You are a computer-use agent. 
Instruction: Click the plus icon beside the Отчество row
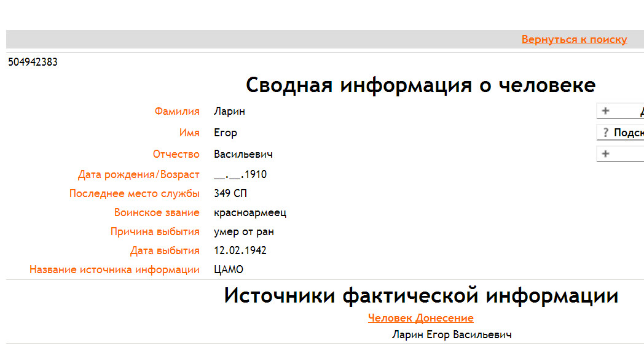coord(605,154)
